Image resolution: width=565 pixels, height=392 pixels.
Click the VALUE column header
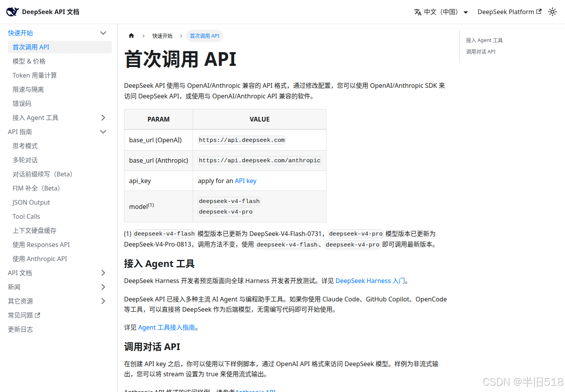[x=259, y=119]
